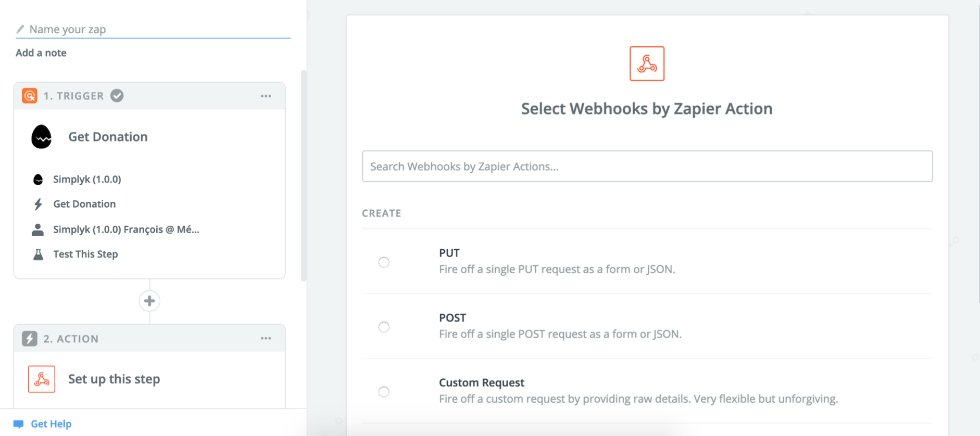
Task: Click the lightning bolt action step icon
Action: pyautogui.click(x=30, y=339)
